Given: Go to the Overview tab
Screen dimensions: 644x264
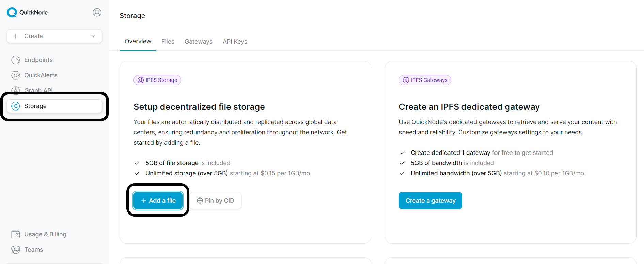Looking at the screenshot, I should pos(138,41).
